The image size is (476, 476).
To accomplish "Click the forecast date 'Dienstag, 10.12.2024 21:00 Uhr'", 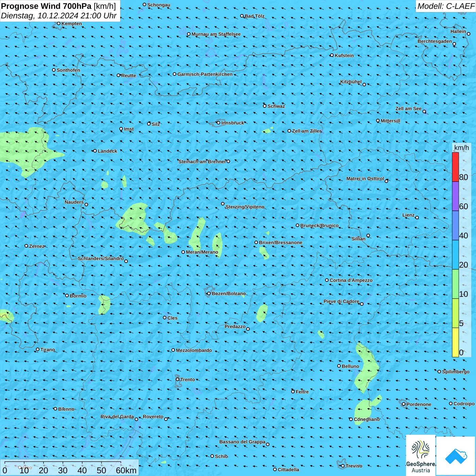I will 59,16.
